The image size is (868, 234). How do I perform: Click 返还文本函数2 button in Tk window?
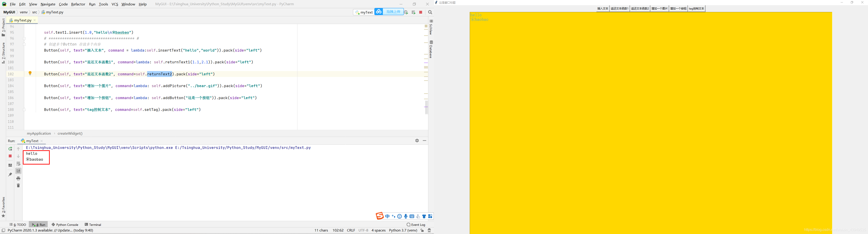pos(640,9)
